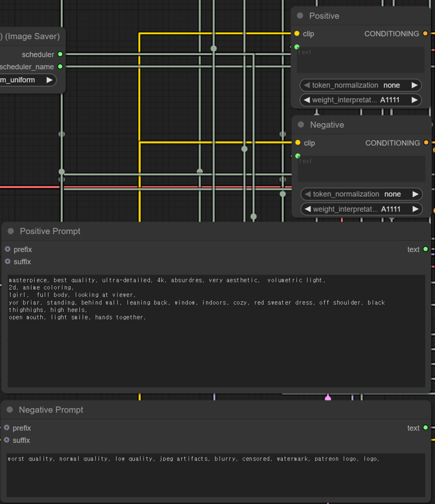The height and width of the screenshot is (504, 435).
Task: Click text output port on Negative Prompt
Action: pyautogui.click(x=425, y=427)
